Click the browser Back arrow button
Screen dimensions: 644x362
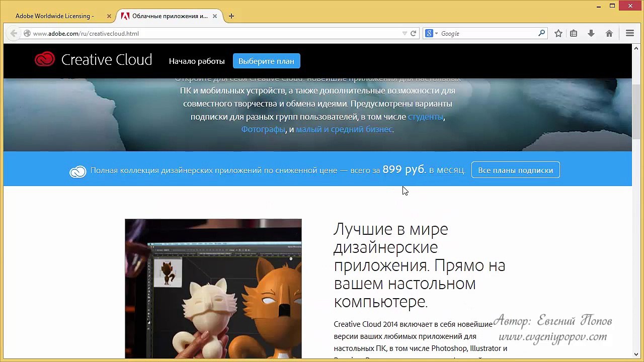point(14,33)
